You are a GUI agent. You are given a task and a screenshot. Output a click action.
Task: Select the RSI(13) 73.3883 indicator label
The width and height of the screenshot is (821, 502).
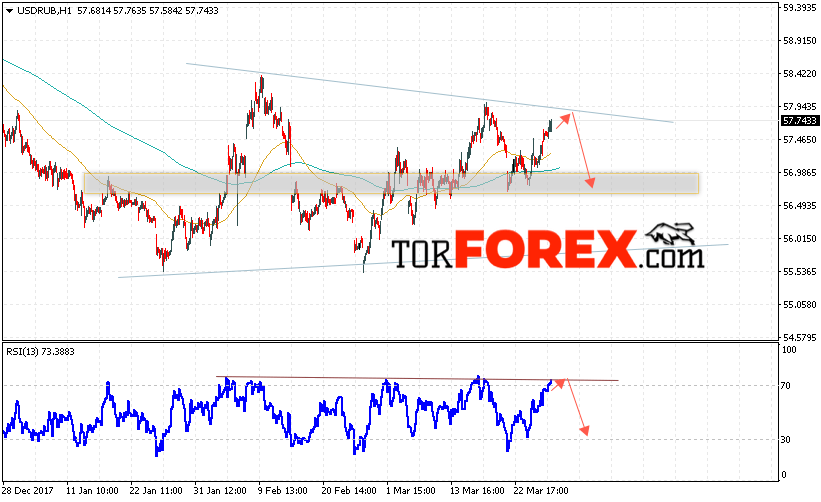[x=40, y=352]
